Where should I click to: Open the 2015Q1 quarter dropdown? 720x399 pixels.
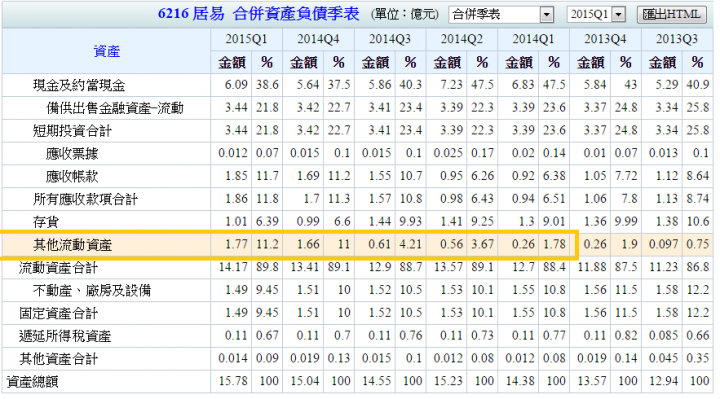(596, 15)
